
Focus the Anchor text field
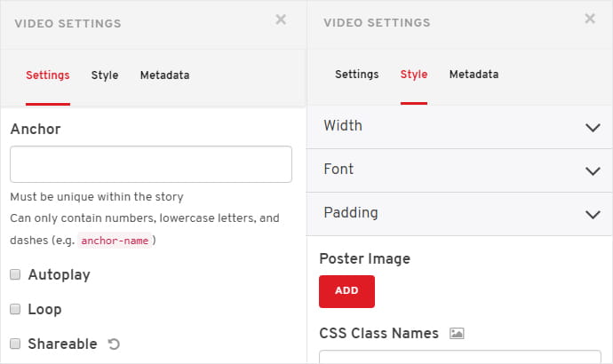[x=151, y=164]
